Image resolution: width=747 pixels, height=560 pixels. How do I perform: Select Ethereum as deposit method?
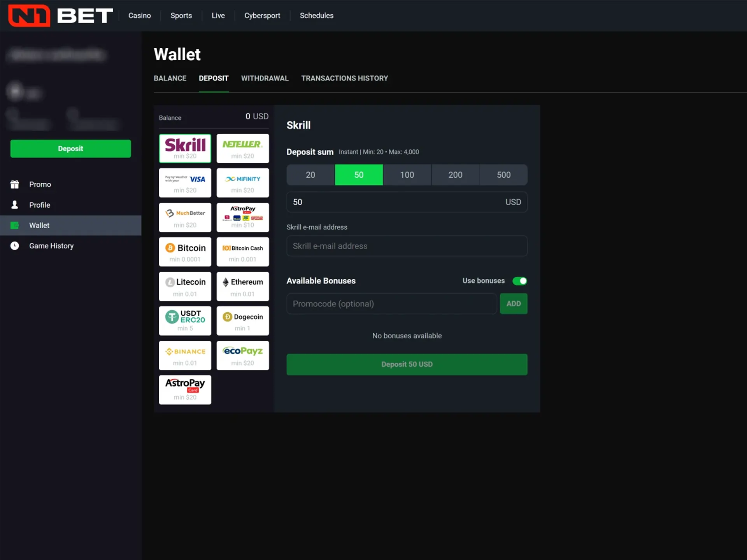click(x=243, y=287)
